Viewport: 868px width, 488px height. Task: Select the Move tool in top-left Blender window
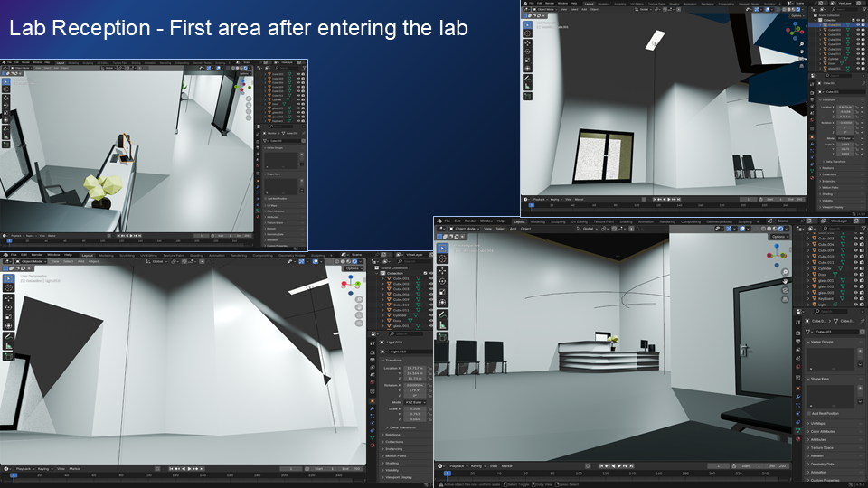pos(6,98)
